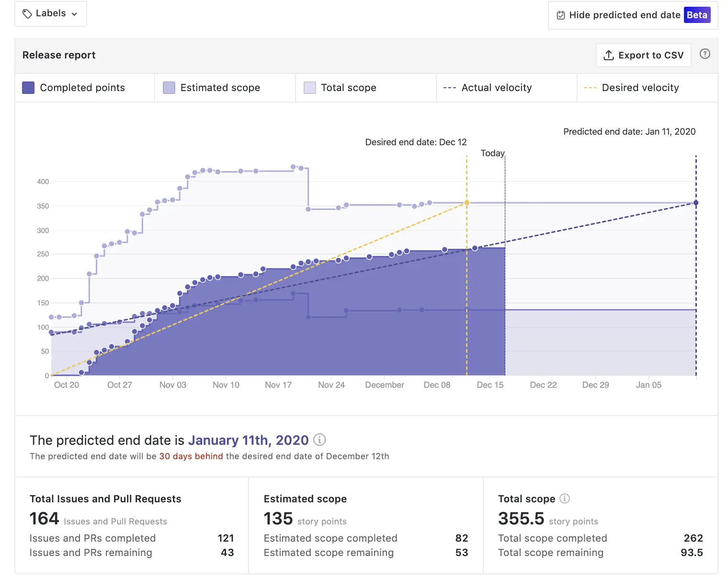728x580 pixels.
Task: Click the predicted end date chart point
Action: pyautogui.click(x=696, y=203)
